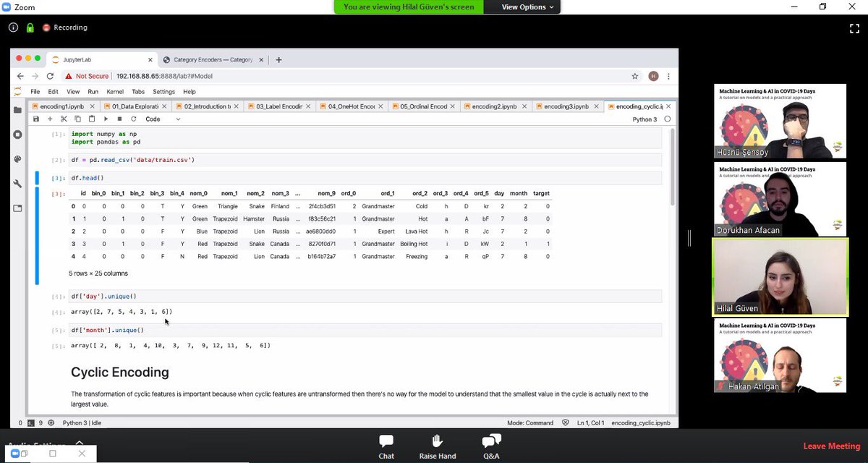Screen dimensions: 868x463
Task: Open the command palette sidebar icon
Action: [18, 159]
